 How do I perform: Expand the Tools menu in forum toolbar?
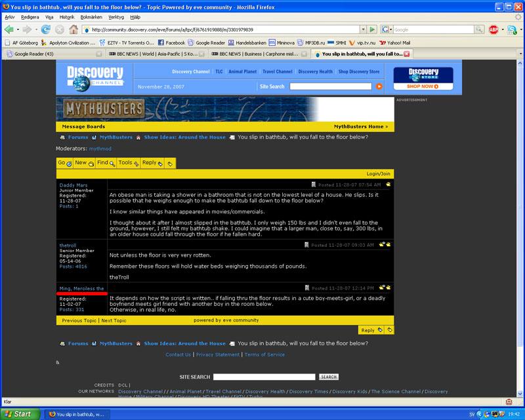coord(128,163)
